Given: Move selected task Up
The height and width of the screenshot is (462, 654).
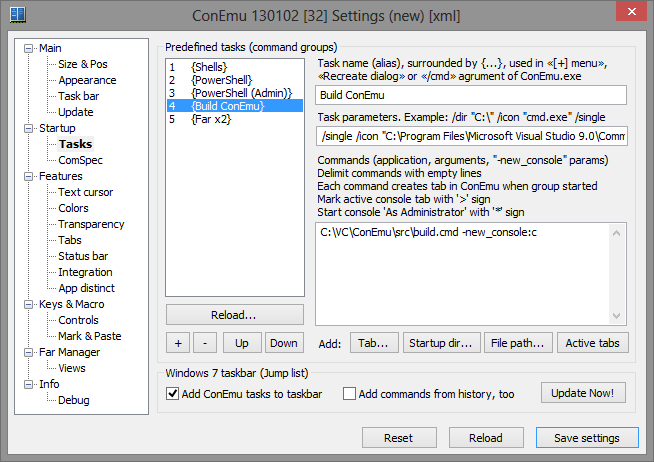Looking at the screenshot, I should tap(242, 343).
